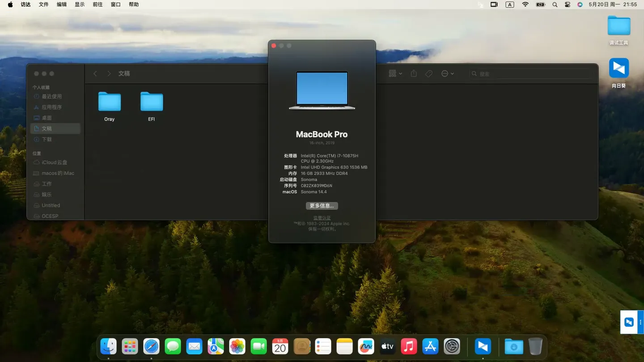Open Control Center in the menu bar
The width and height of the screenshot is (644, 362).
[x=567, y=4]
